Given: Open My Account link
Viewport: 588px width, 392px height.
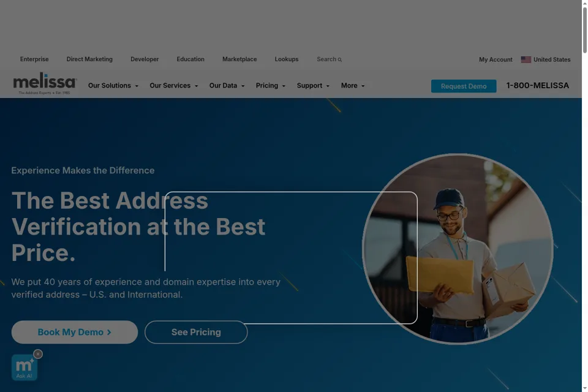Looking at the screenshot, I should click(x=496, y=59).
